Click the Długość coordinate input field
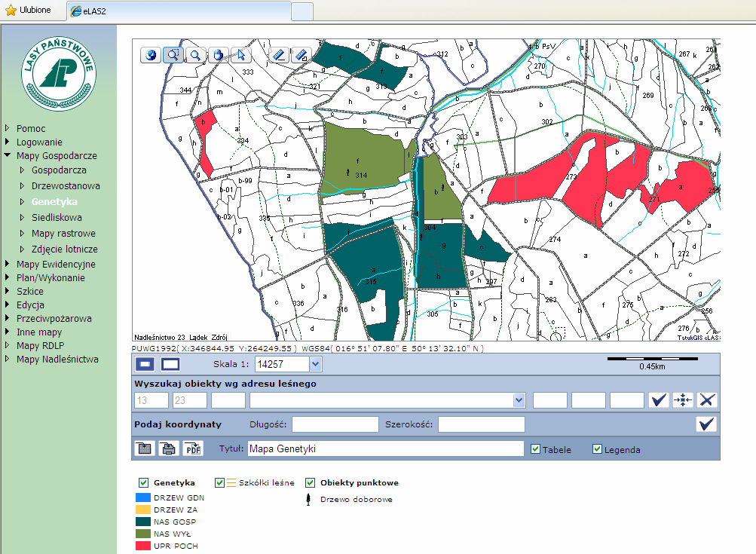Screen dimensions: 756x554 [335, 424]
